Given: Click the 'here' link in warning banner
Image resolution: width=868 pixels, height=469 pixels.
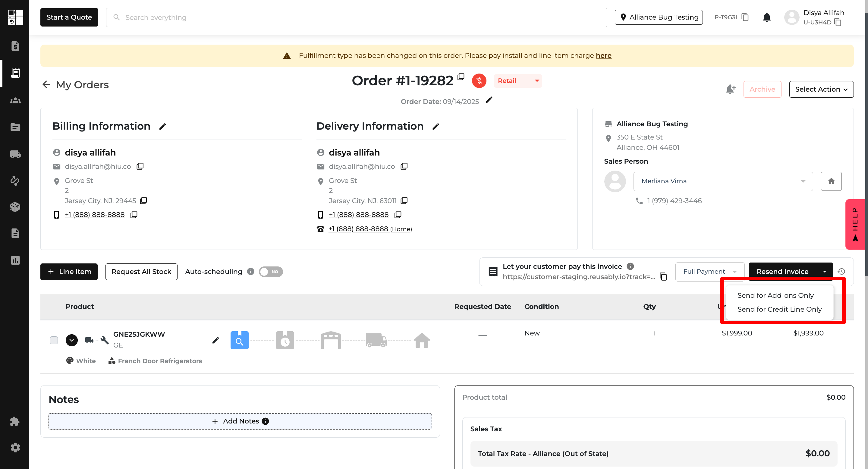Looking at the screenshot, I should [603, 55].
